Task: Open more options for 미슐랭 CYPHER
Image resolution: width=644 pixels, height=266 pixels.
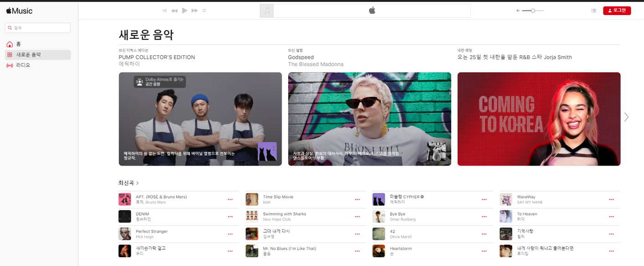Action: 484,200
